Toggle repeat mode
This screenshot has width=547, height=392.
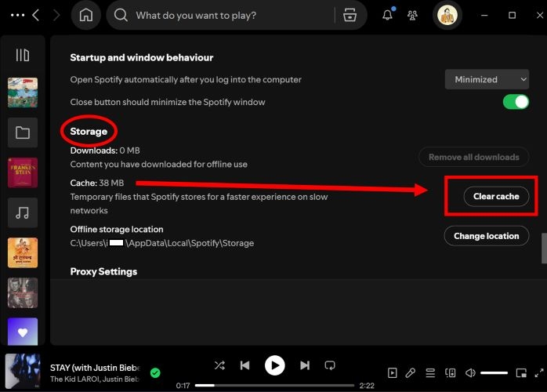[330, 365]
